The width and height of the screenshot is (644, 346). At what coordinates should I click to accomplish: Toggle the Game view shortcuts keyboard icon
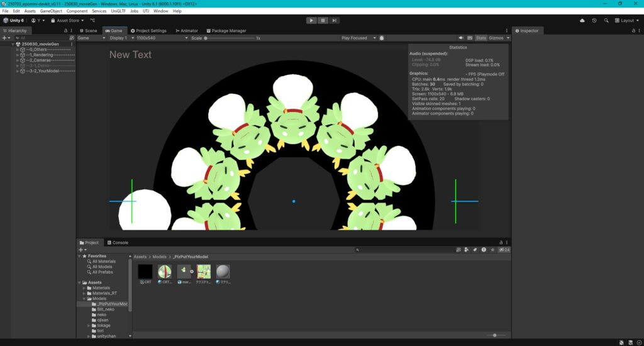tap(470, 38)
